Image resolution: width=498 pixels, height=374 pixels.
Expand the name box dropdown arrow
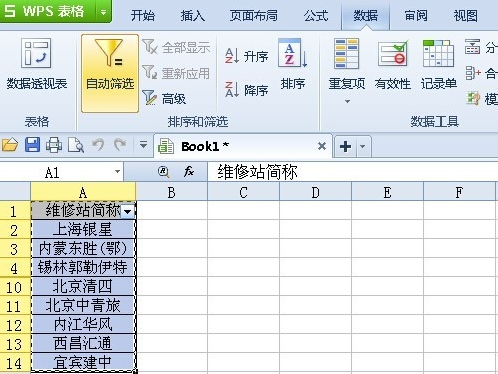pos(117,172)
